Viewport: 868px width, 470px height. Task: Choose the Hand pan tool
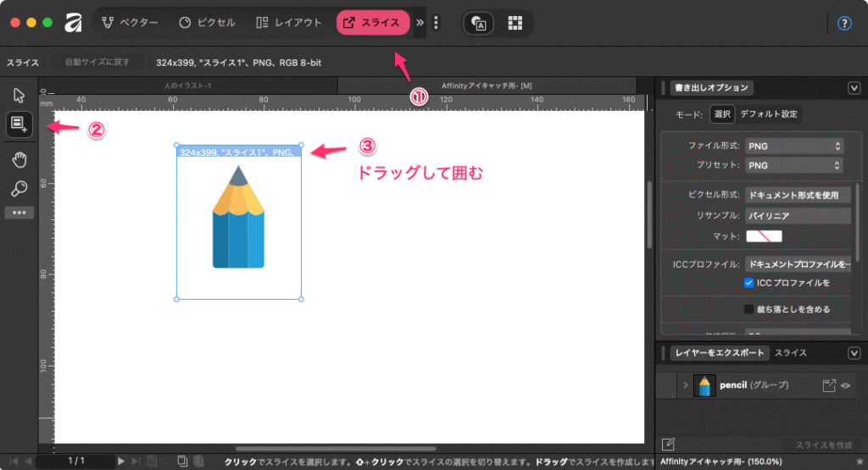tap(19, 159)
